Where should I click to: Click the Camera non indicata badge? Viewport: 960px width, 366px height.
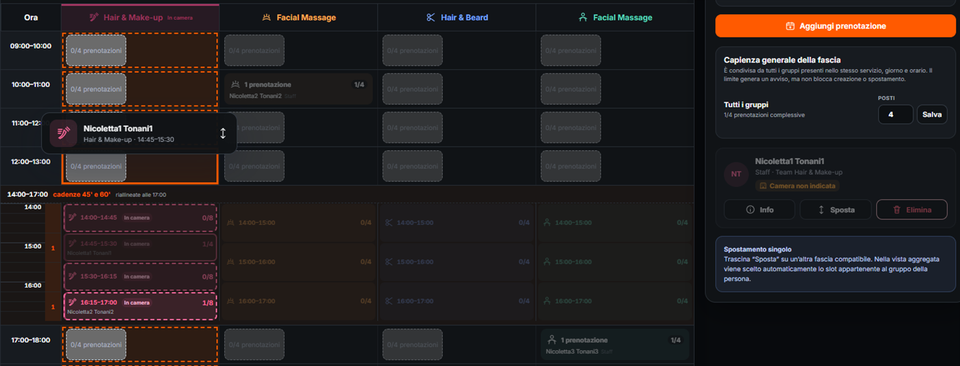pyautogui.click(x=797, y=185)
